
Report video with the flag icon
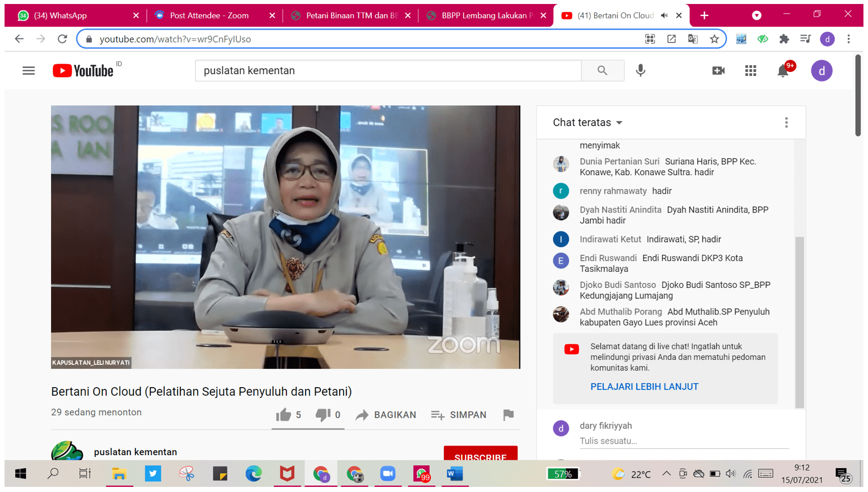(508, 415)
